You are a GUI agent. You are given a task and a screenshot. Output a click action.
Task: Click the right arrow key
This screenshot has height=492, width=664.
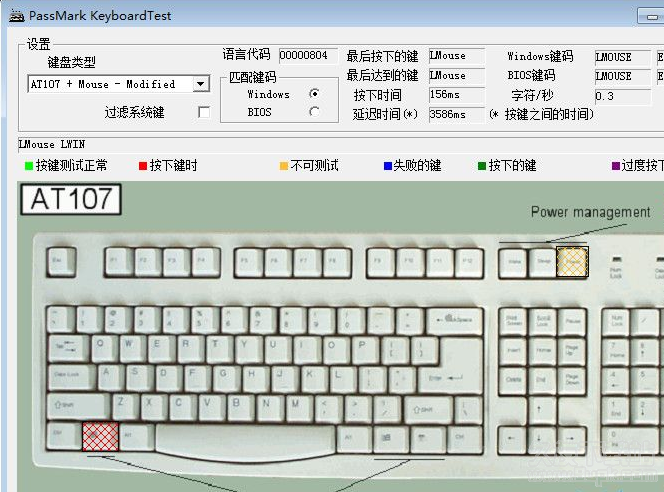(x=571, y=439)
